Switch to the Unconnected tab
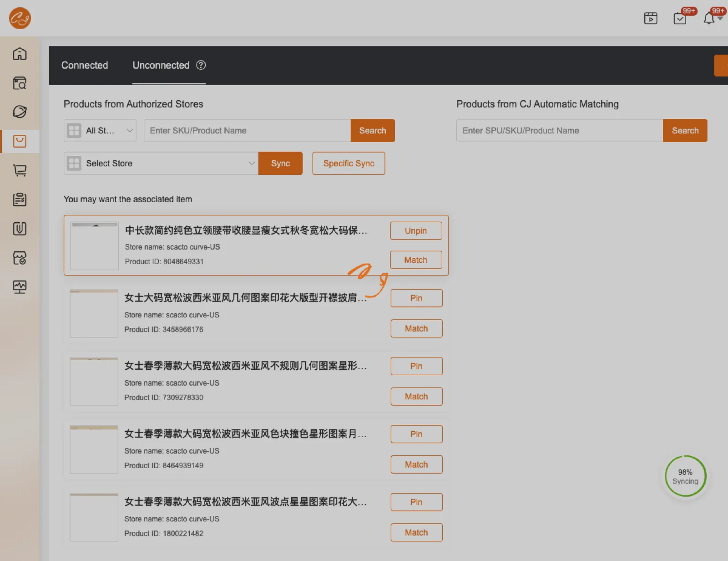Screen dimensions: 728x561 tap(161, 65)
